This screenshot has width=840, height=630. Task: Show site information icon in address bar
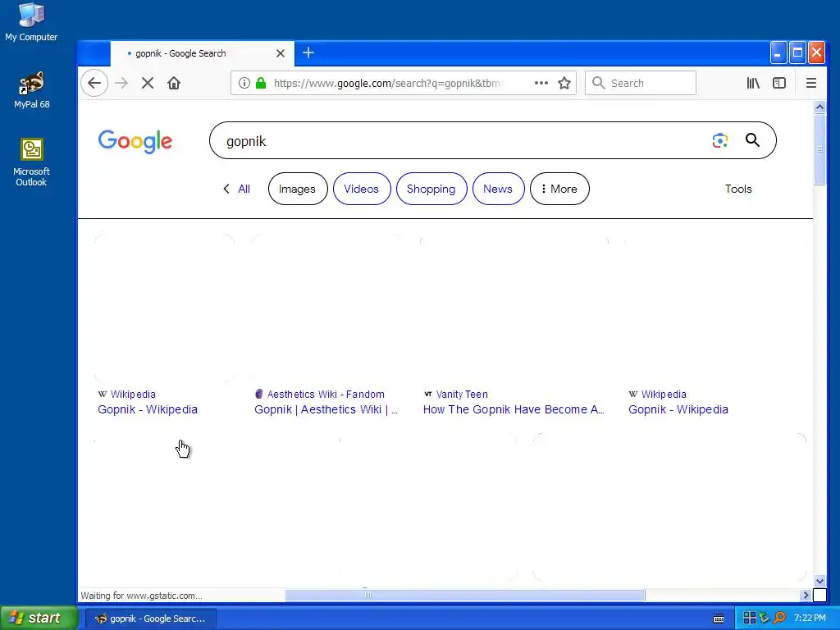click(244, 83)
